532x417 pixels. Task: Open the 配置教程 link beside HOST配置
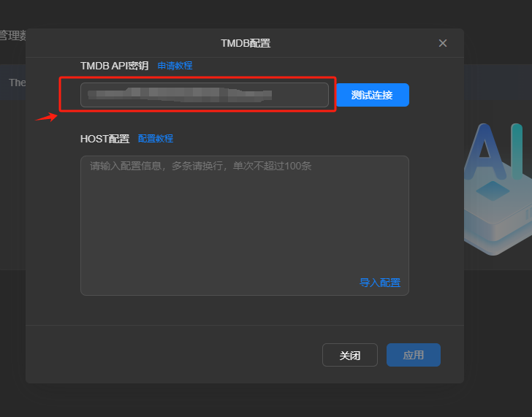[156, 138]
